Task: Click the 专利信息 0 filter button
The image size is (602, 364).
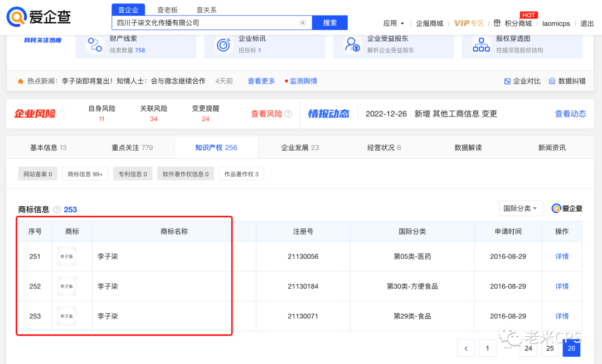Action: click(133, 174)
